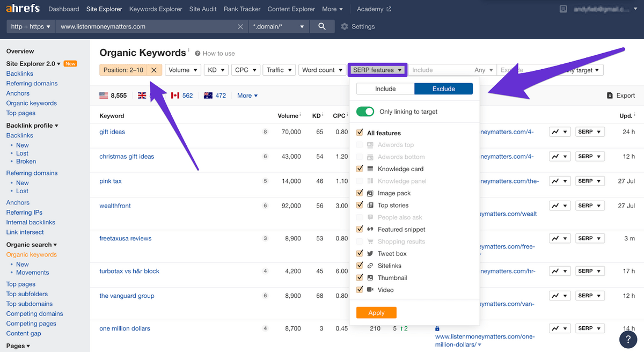The height and width of the screenshot is (352, 644).
Task: Click SERP features badge for wealthfront
Action: (265, 206)
